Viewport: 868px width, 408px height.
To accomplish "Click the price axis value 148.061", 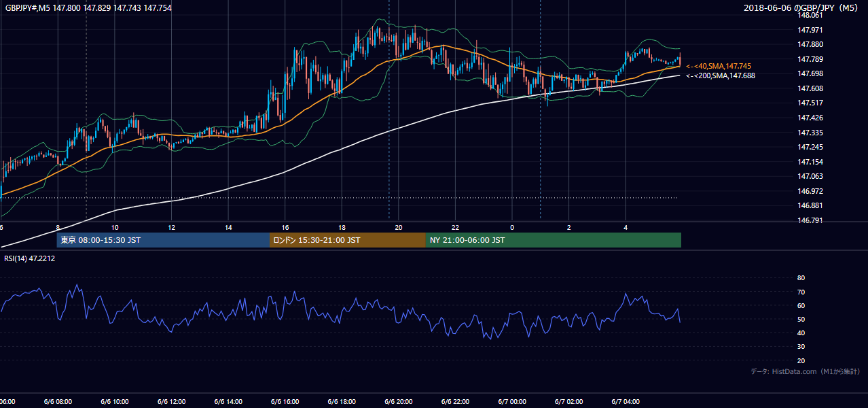I will tap(810, 15).
